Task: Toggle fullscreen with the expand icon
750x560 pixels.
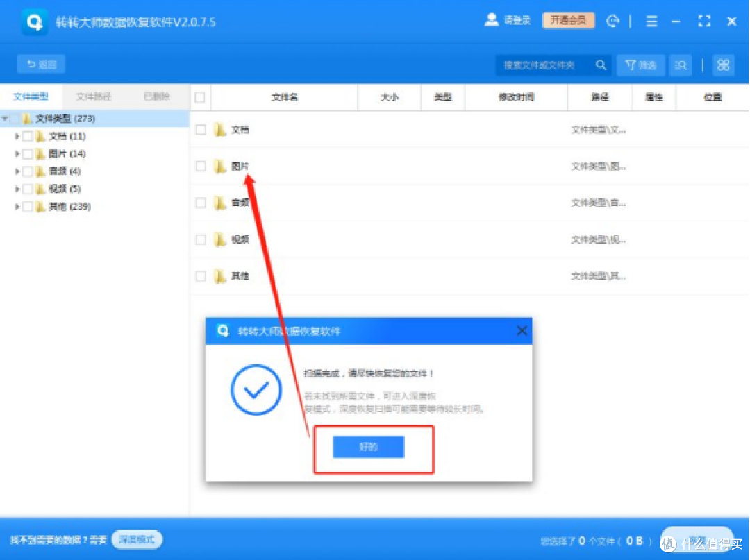Action: point(704,21)
